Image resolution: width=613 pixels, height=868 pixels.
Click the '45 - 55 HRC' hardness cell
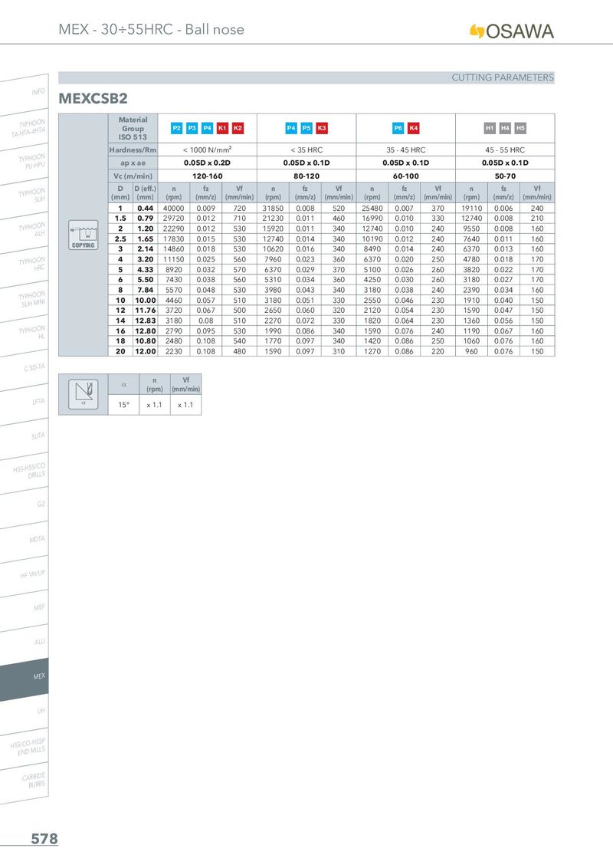(x=505, y=150)
